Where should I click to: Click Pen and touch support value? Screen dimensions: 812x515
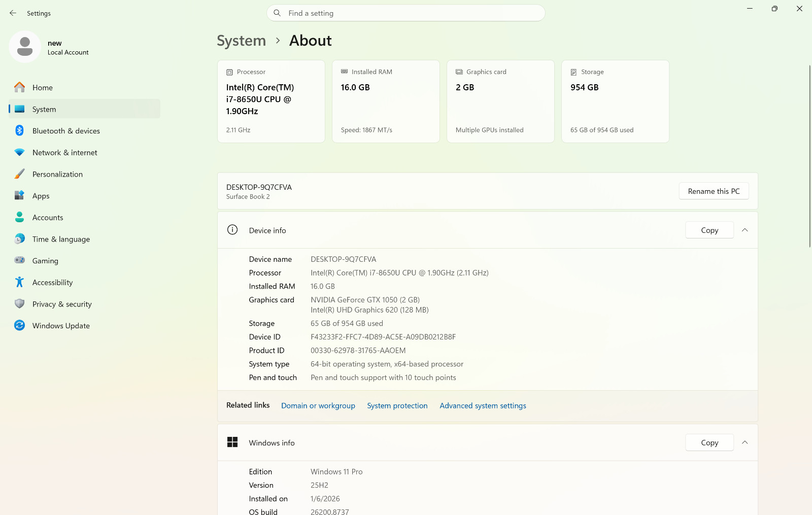click(383, 377)
